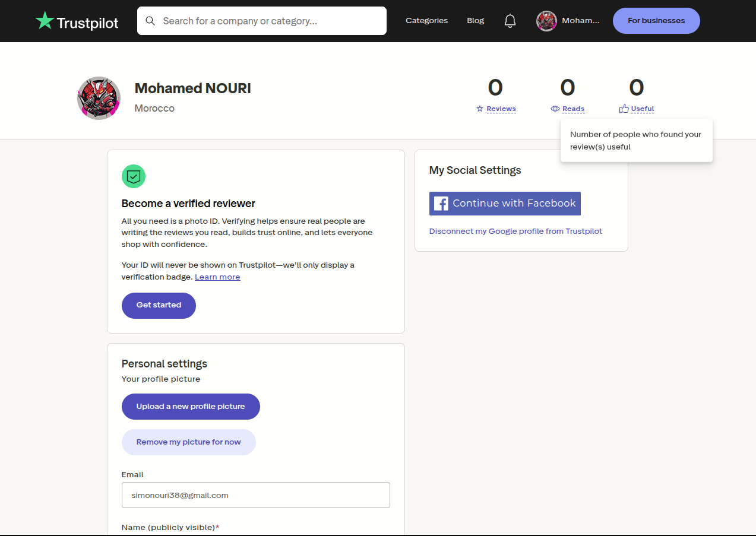This screenshot has height=536, width=756.
Task: Open the user avatar in header
Action: click(546, 21)
